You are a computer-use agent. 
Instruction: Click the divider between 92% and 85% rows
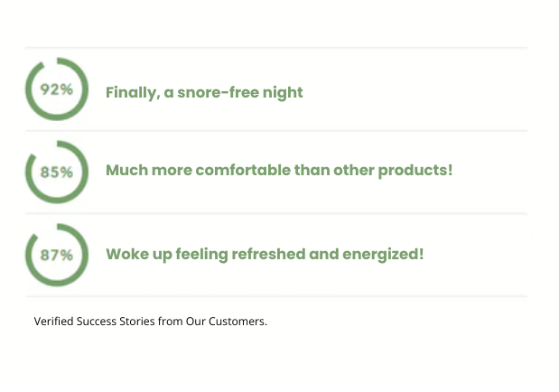tap(276, 131)
